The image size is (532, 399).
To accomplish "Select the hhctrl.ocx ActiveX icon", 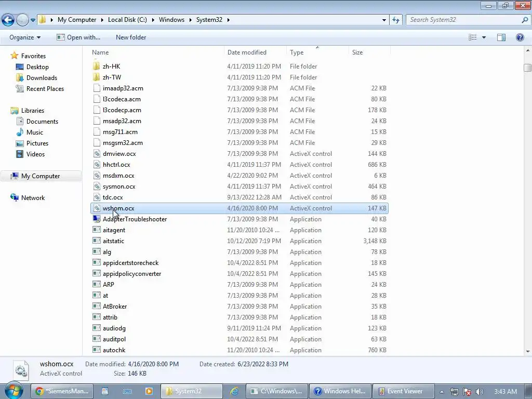I will pyautogui.click(x=97, y=165).
